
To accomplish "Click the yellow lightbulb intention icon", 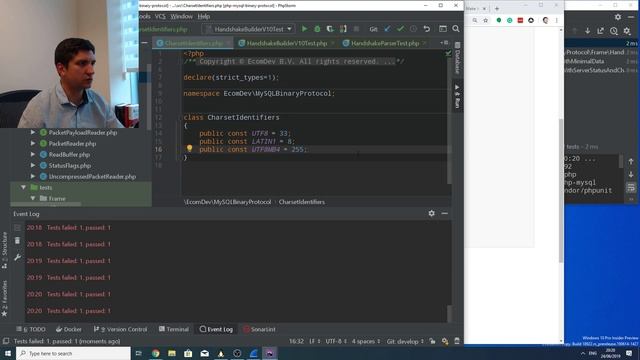I will click(189, 149).
